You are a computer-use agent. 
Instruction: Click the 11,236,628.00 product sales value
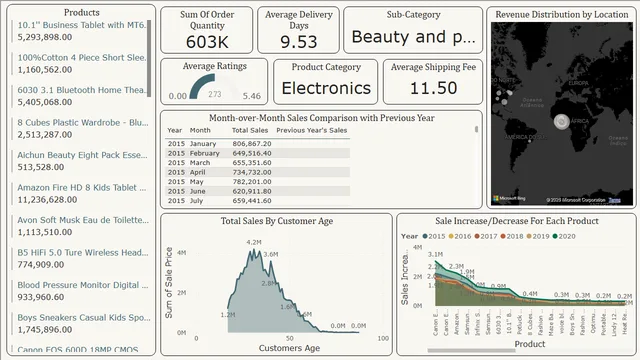(47, 200)
